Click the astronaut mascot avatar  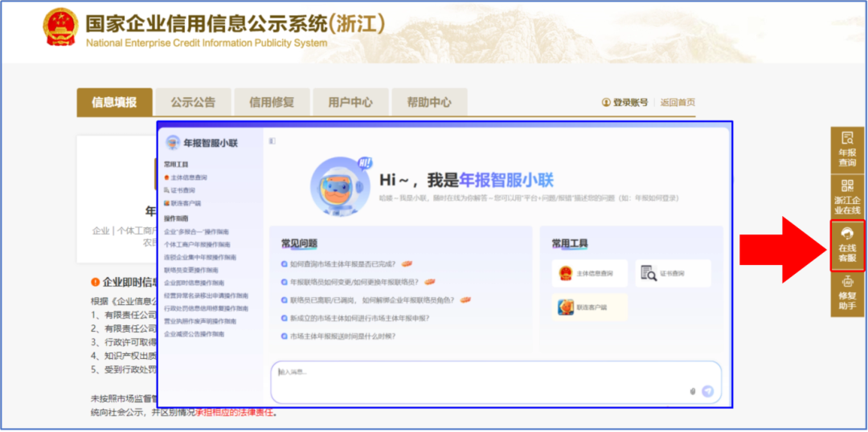(339, 185)
